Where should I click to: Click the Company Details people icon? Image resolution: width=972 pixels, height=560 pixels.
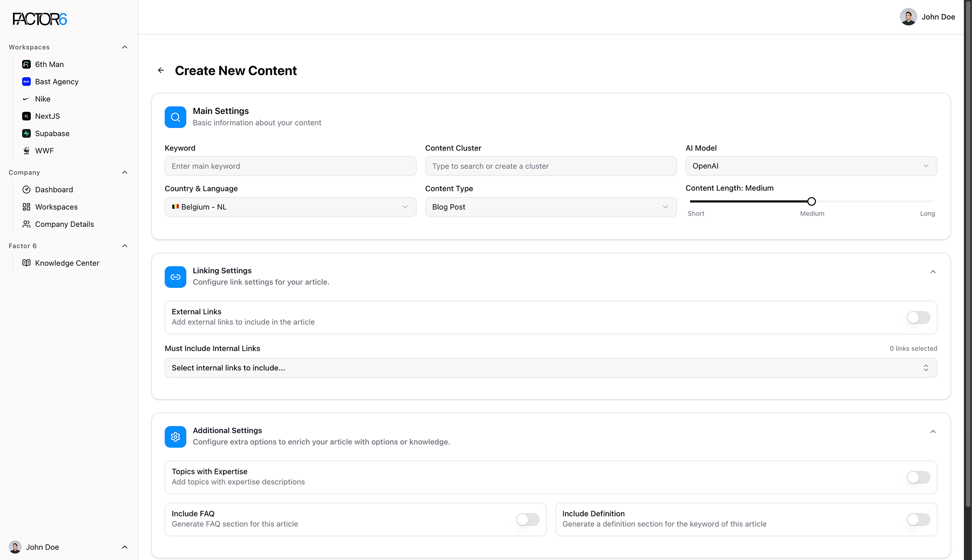(x=26, y=224)
